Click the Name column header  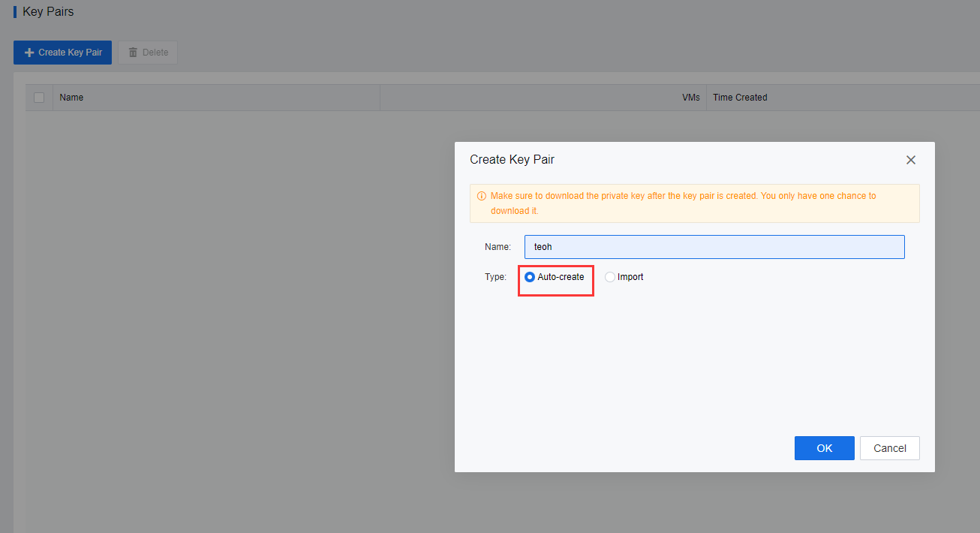click(x=71, y=98)
